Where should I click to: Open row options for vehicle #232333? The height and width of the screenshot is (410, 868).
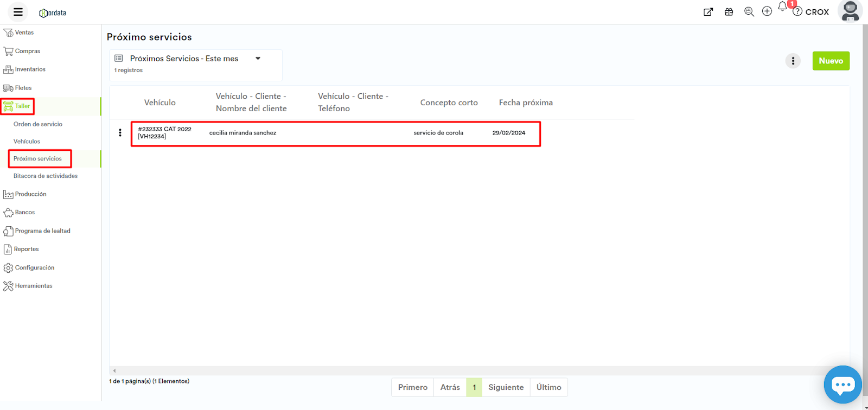click(x=120, y=133)
